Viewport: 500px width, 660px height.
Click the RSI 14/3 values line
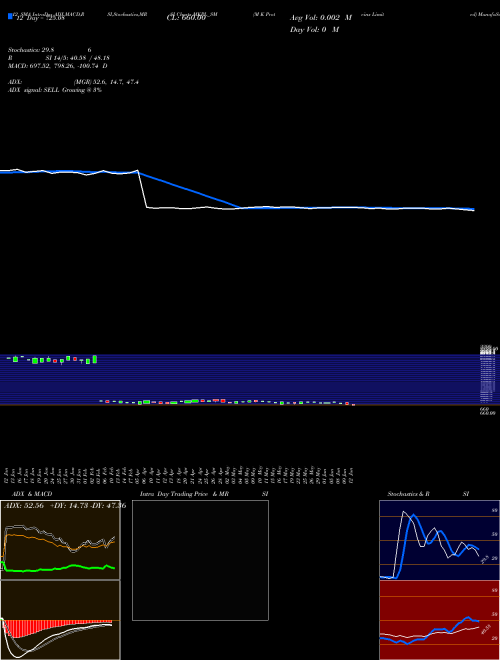[59, 58]
